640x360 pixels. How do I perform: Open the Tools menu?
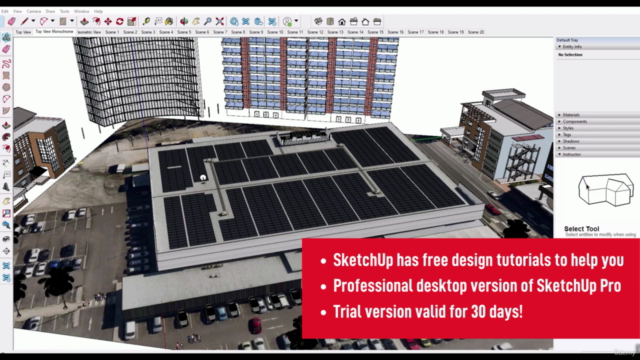(64, 11)
